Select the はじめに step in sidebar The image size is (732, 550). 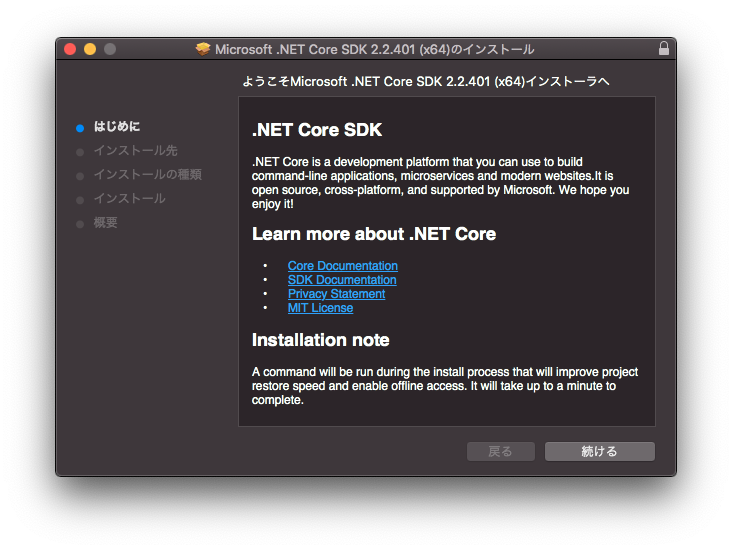(117, 127)
